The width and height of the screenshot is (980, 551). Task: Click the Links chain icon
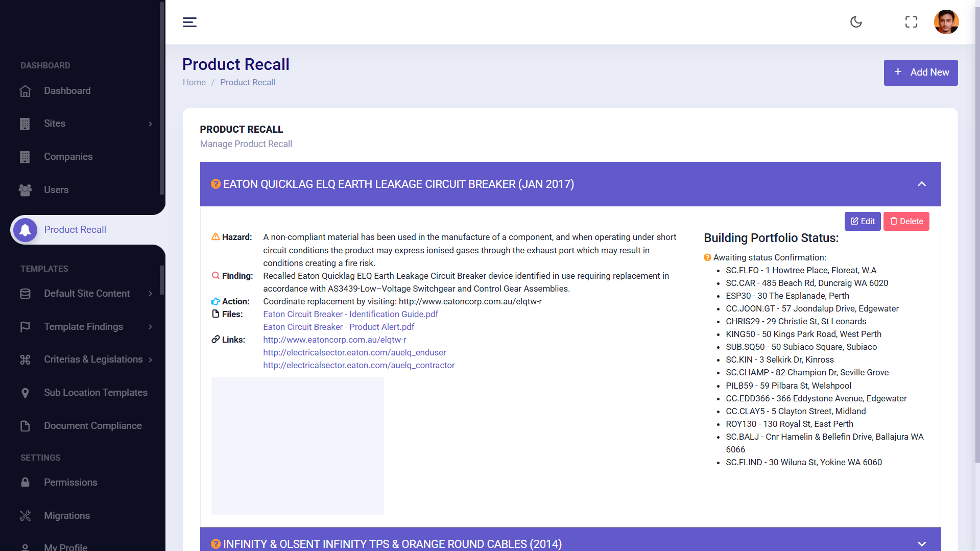coord(216,339)
